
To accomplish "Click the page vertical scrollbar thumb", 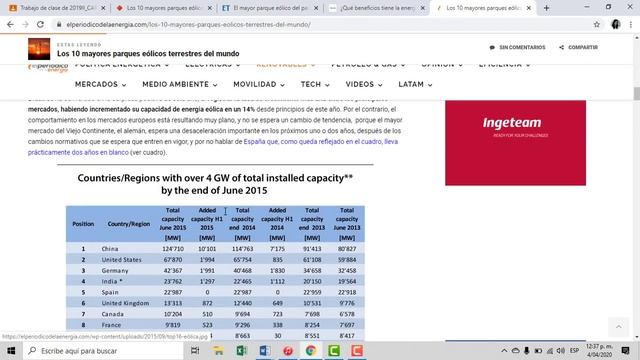I will pyautogui.click(x=636, y=93).
